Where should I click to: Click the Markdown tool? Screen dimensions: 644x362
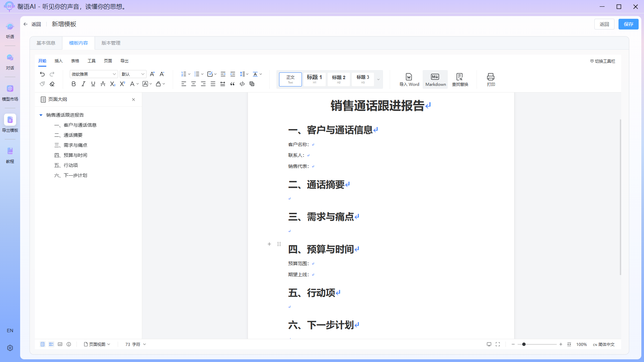tap(435, 80)
